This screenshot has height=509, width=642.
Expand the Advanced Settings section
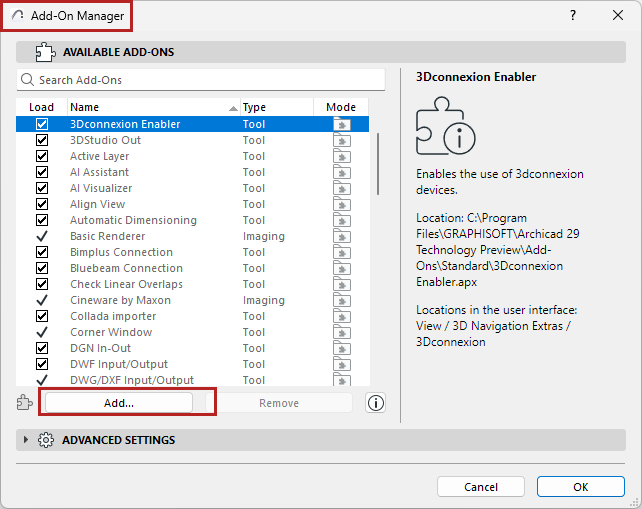click(x=26, y=440)
